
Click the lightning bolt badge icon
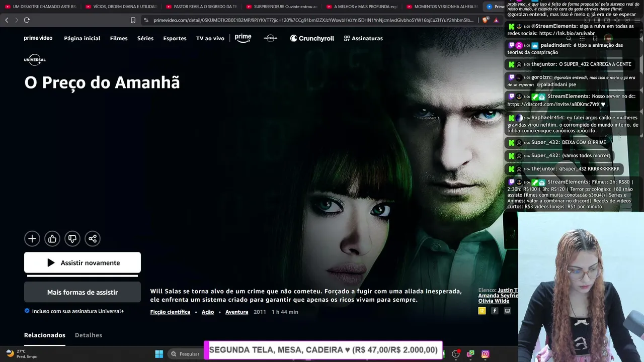pos(495,311)
